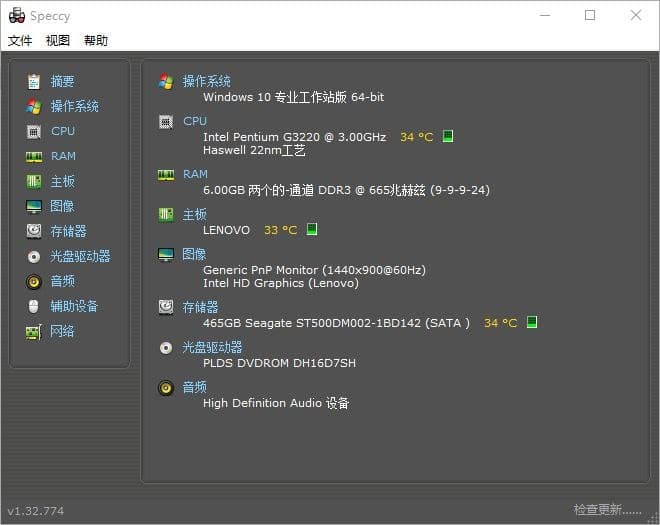This screenshot has width=660, height=525.
Task: Click the green temperature indicator beside Seagate 34 °C
Action: tap(532, 322)
